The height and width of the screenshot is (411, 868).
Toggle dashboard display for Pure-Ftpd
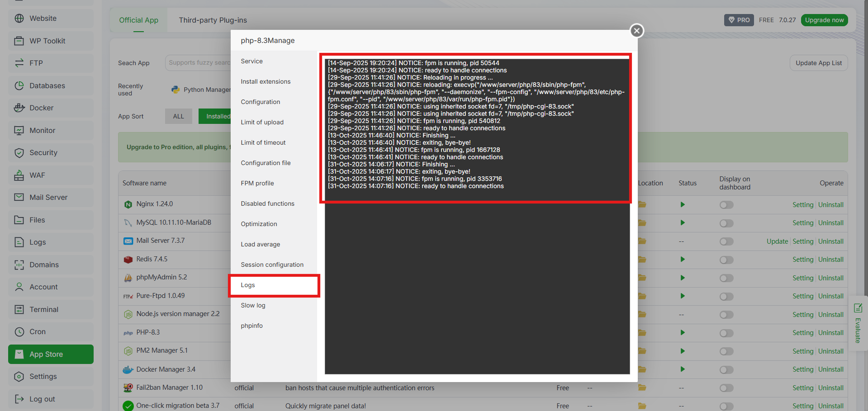click(x=726, y=297)
